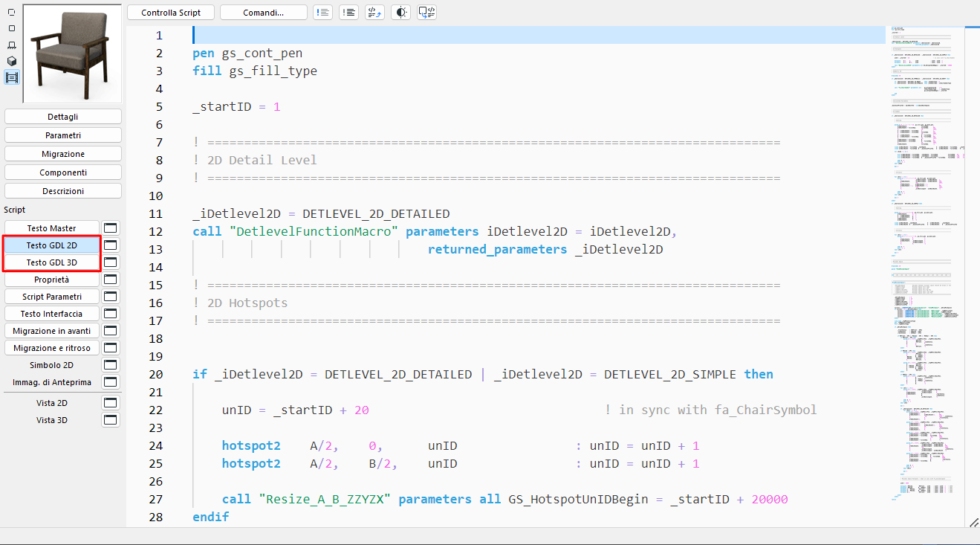Click the Controlla Script button
This screenshot has width=980, height=545.
click(x=170, y=12)
